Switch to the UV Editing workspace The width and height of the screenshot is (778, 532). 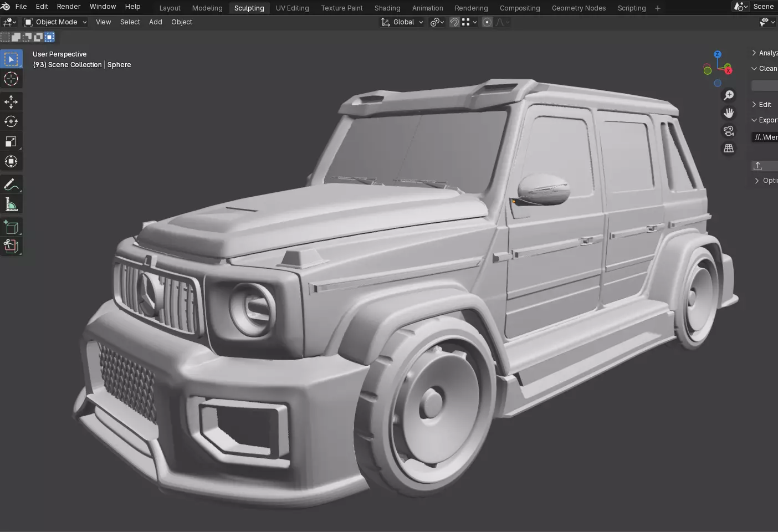pyautogui.click(x=293, y=8)
